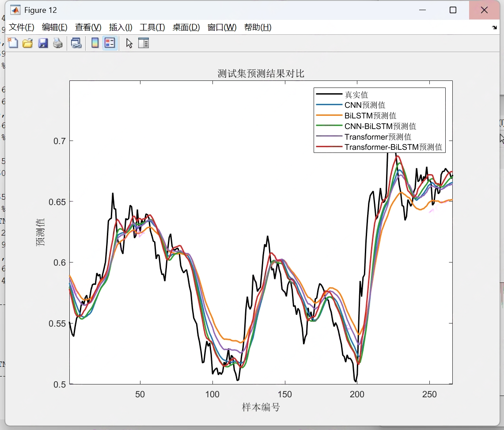Enable plot edit mode with the arrow tool
Screen dimensions: 504x430
(128, 43)
